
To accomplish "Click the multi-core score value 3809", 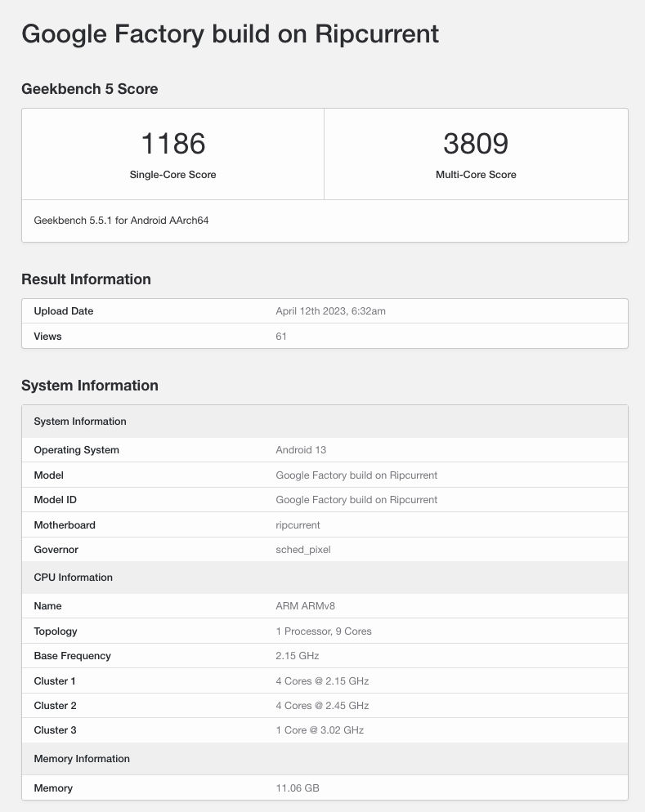I will coord(476,144).
